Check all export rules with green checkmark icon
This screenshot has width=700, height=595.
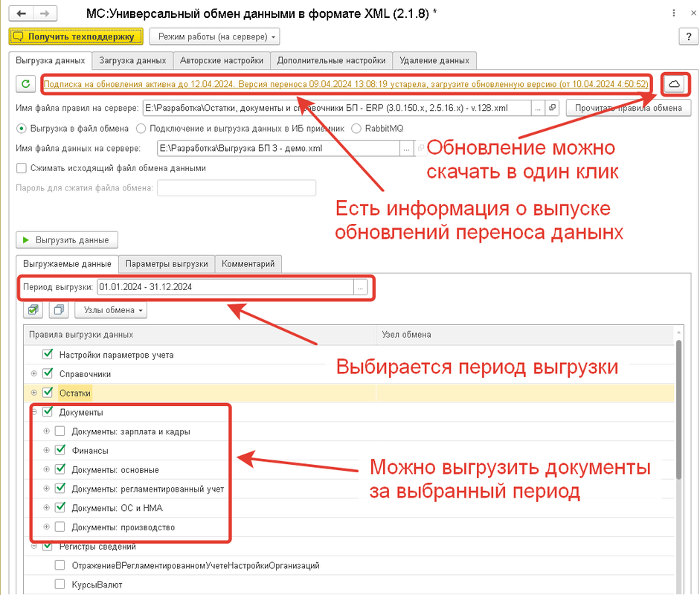click(33, 310)
